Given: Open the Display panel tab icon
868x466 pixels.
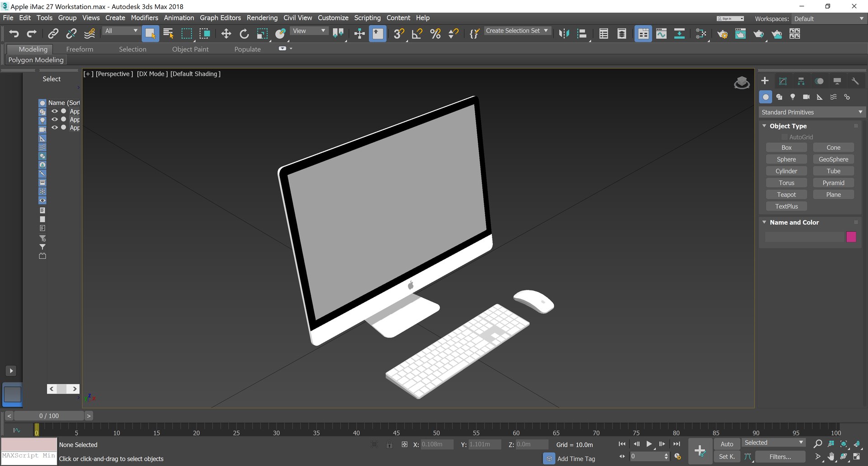Looking at the screenshot, I should tap(837, 81).
